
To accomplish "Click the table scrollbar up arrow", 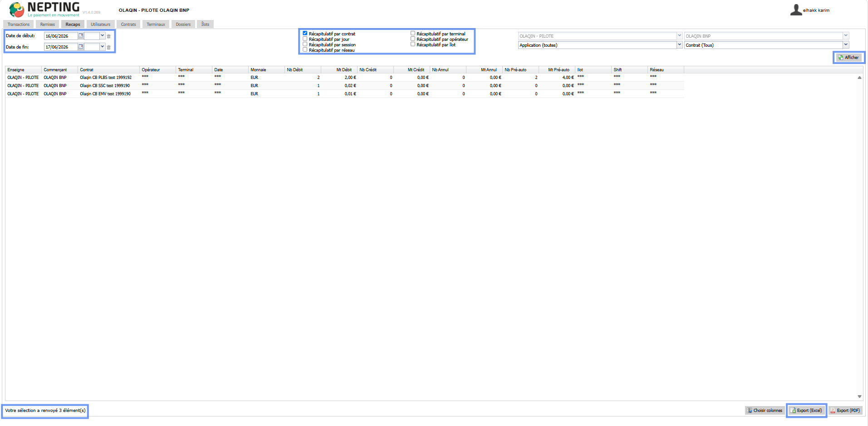I will click(859, 78).
